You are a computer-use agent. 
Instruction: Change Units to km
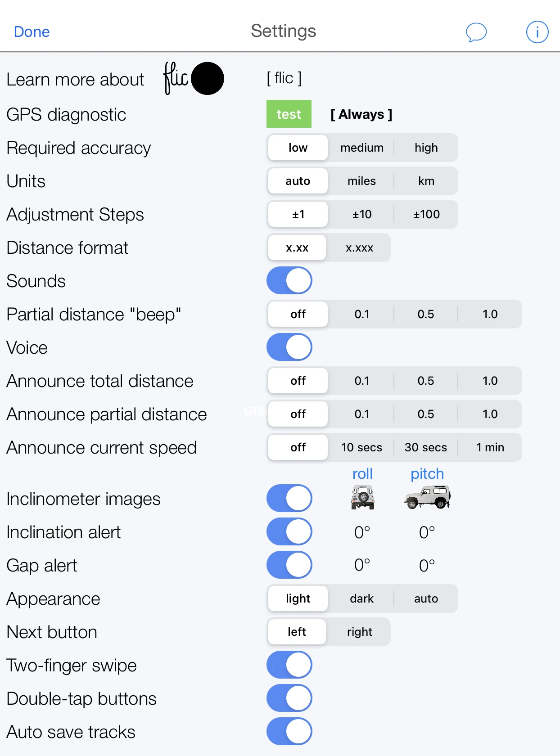(426, 181)
